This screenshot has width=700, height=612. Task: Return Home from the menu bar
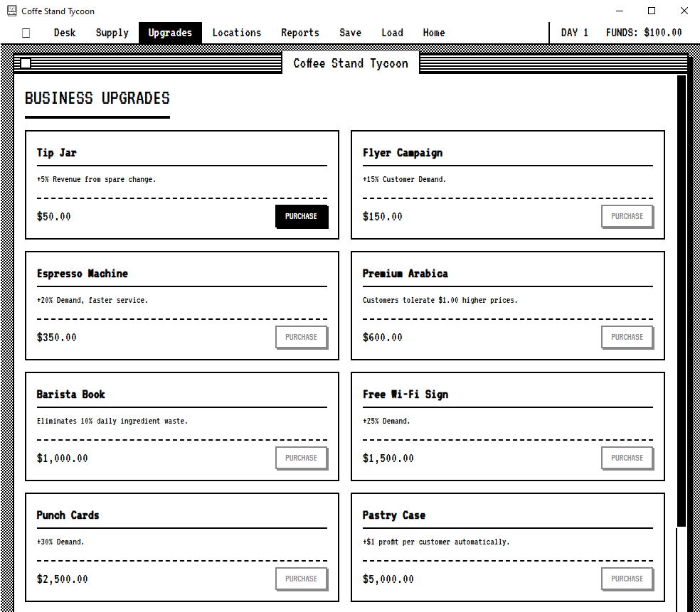[433, 33]
